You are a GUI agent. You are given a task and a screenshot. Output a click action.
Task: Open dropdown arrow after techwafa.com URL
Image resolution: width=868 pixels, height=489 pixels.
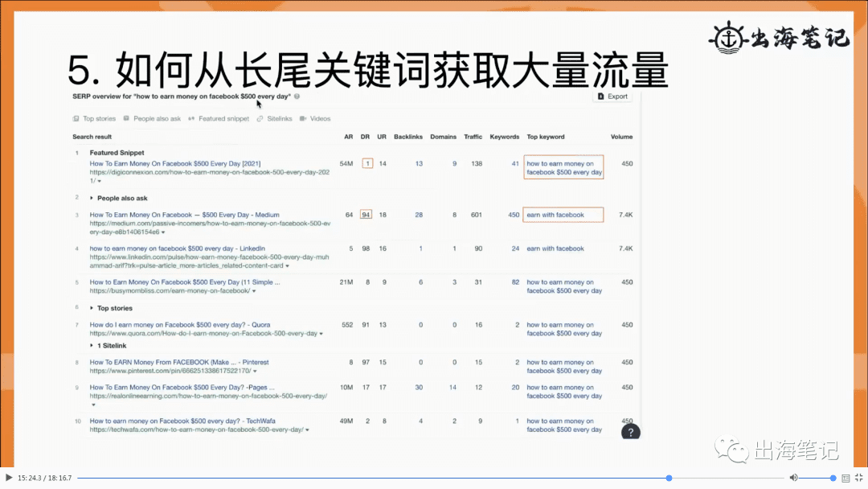coord(307,430)
